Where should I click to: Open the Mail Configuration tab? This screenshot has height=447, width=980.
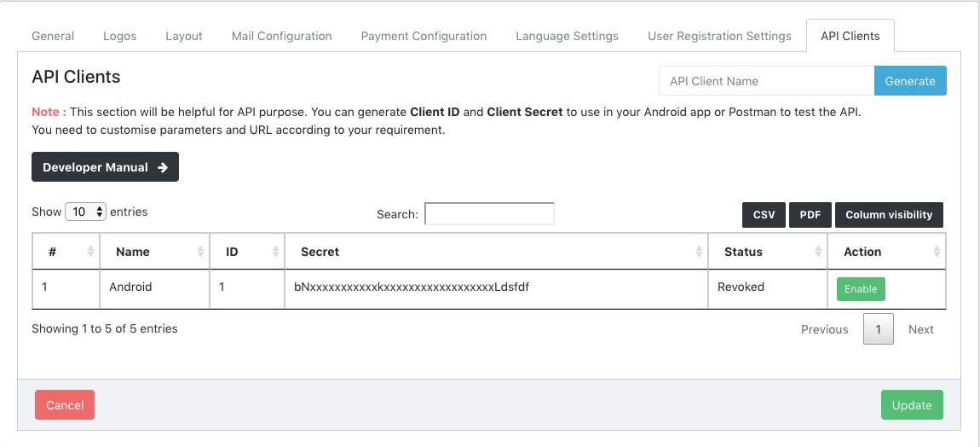[x=281, y=36]
